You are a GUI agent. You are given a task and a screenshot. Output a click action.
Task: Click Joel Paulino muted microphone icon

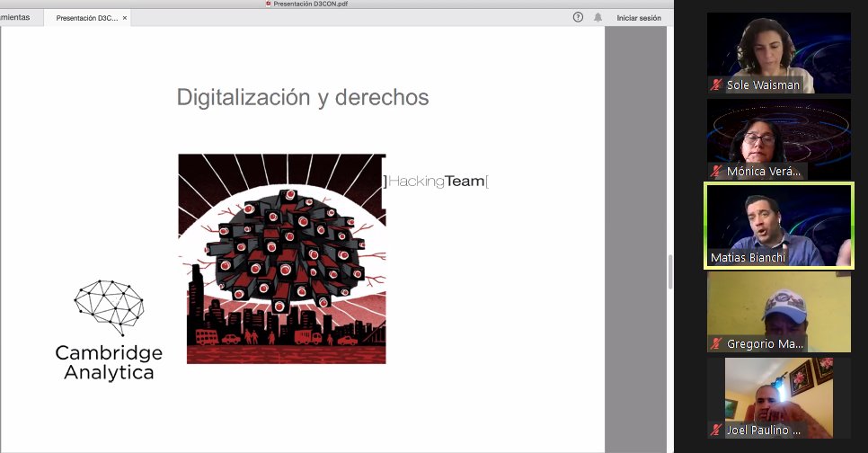[x=716, y=430]
